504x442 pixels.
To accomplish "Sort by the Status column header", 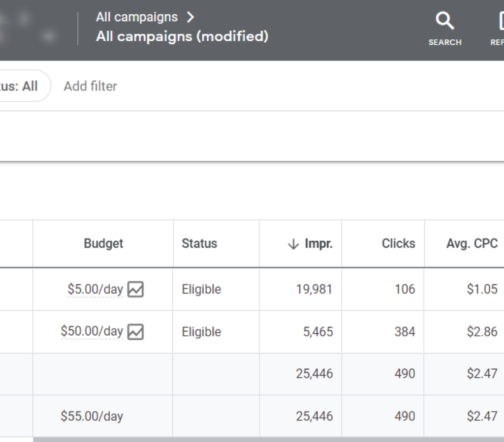I will pos(199,243).
